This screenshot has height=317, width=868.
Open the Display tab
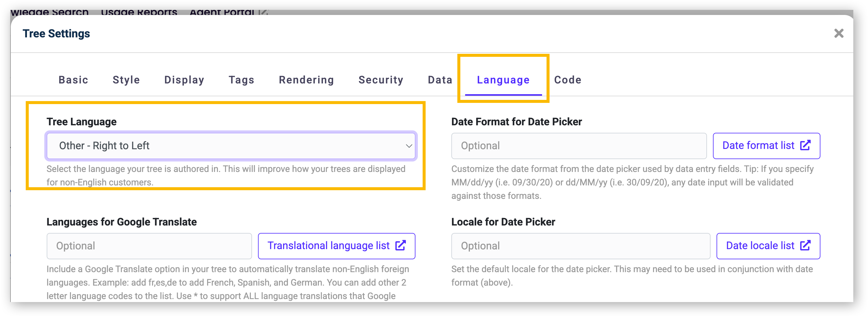coord(184,80)
